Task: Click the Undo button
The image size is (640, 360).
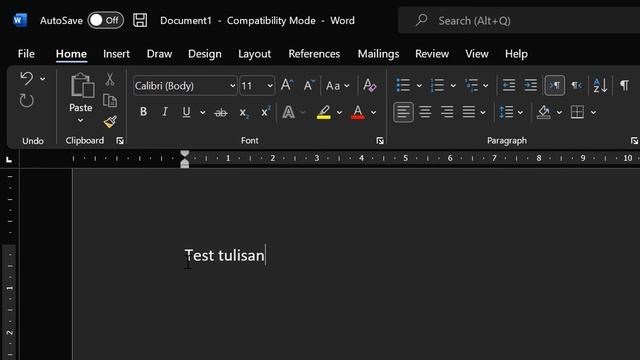Action: [27, 78]
